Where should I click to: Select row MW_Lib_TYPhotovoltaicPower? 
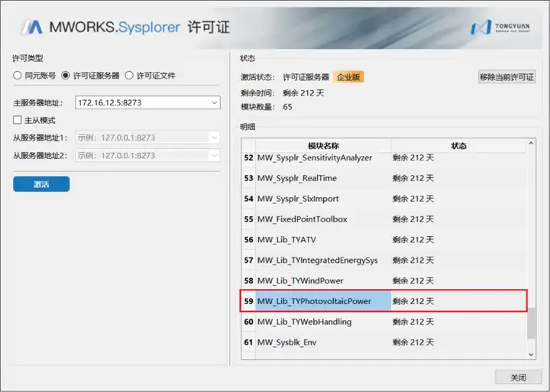[383, 301]
